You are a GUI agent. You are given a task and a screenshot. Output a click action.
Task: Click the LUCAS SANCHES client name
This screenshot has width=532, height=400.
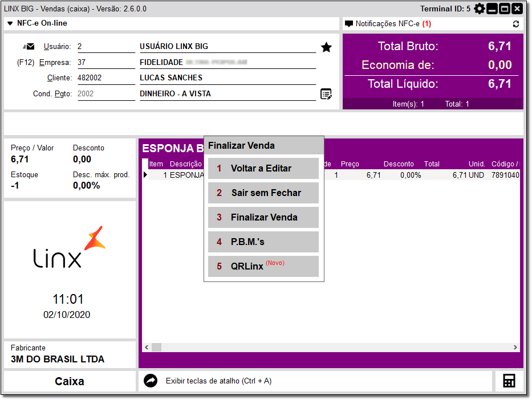[171, 78]
